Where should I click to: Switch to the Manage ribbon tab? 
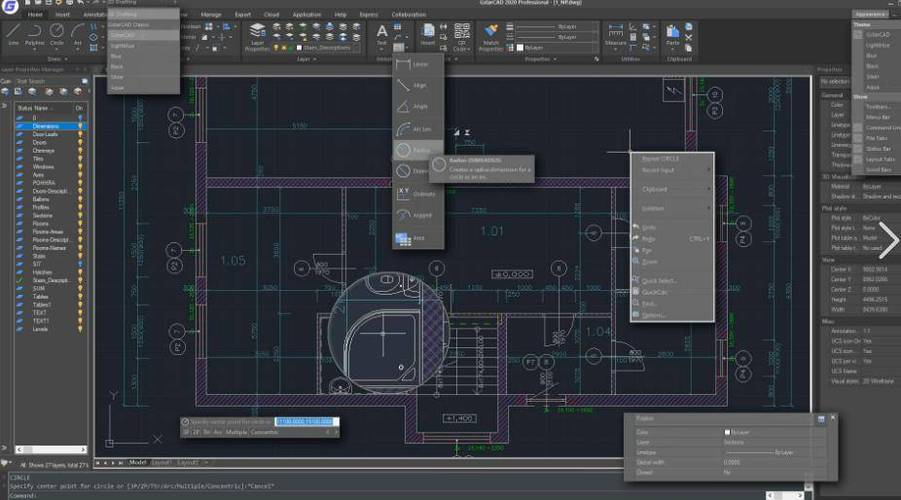(211, 15)
